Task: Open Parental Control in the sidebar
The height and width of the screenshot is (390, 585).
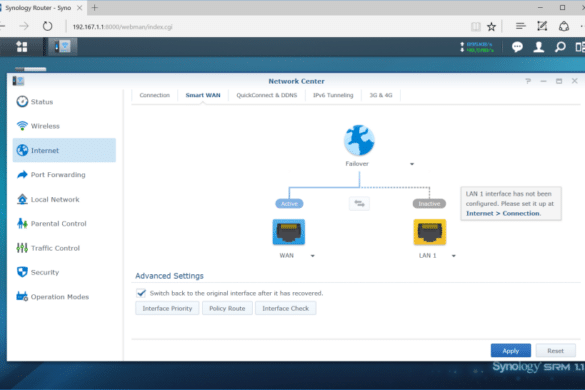Action: click(64, 224)
